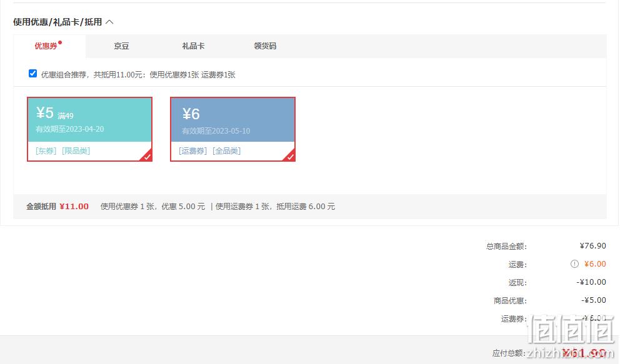Click the 有效期至2023-04-20 text
This screenshot has width=620, height=364.
[x=70, y=129]
